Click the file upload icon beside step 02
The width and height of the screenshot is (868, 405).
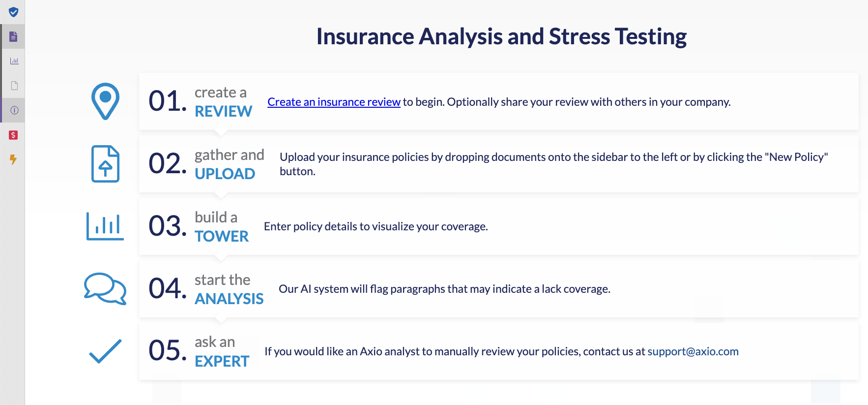pyautogui.click(x=105, y=164)
